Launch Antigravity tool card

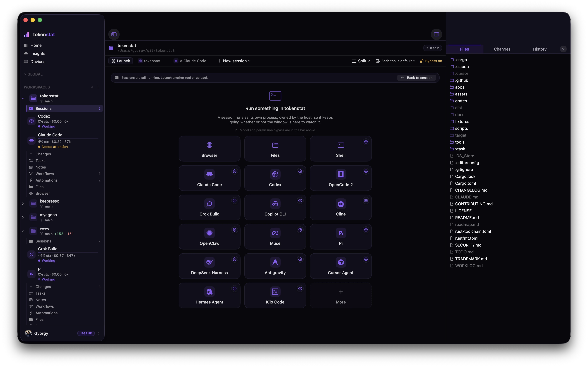(x=275, y=266)
